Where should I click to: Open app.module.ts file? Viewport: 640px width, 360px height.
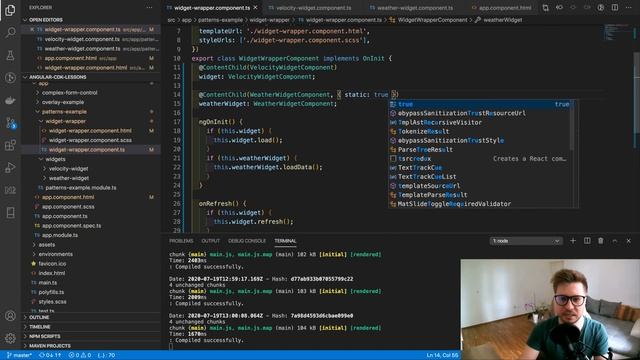60,235
